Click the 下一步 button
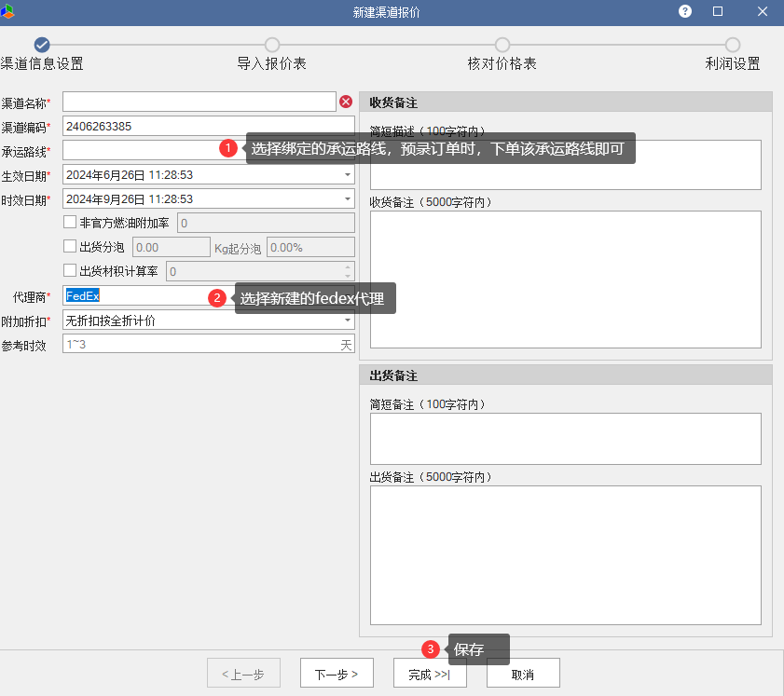Screen dimensions: 784x696 click(x=337, y=674)
